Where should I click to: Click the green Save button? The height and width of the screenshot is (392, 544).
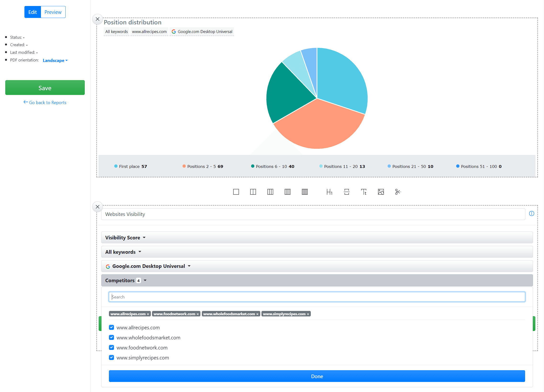pos(45,88)
